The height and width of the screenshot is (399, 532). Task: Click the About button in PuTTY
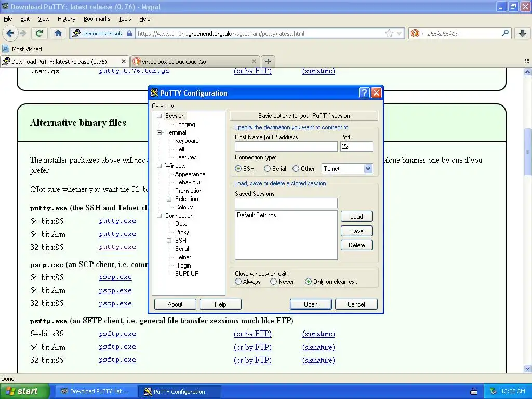coord(175,304)
